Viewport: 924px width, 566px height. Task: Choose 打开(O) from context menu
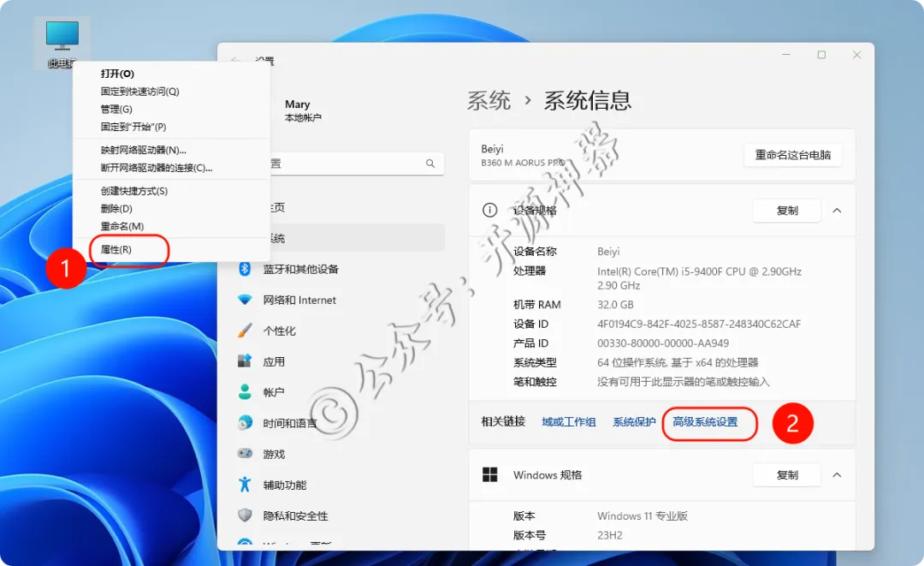pos(117,74)
